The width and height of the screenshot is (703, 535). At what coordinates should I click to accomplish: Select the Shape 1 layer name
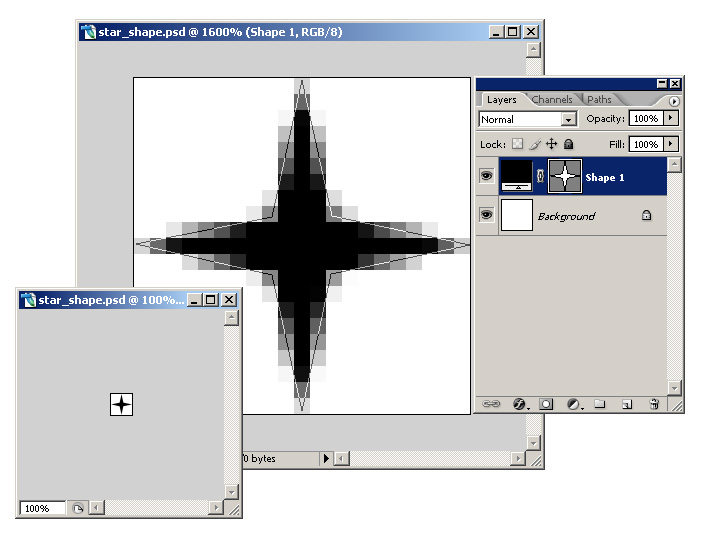point(605,178)
